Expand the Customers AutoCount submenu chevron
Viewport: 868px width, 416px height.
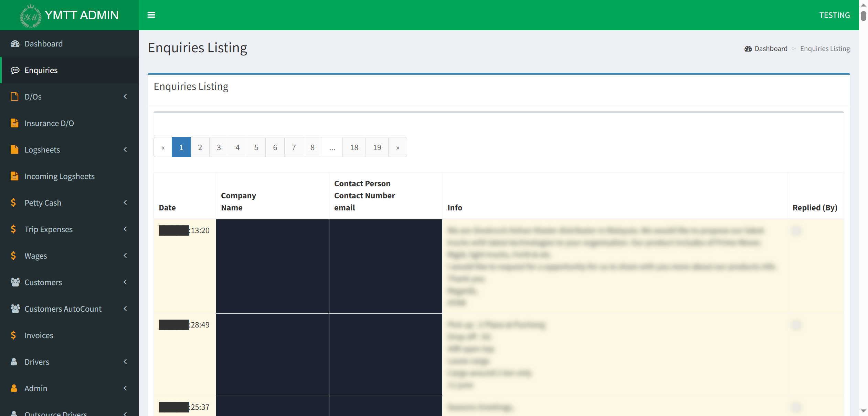[x=125, y=309]
